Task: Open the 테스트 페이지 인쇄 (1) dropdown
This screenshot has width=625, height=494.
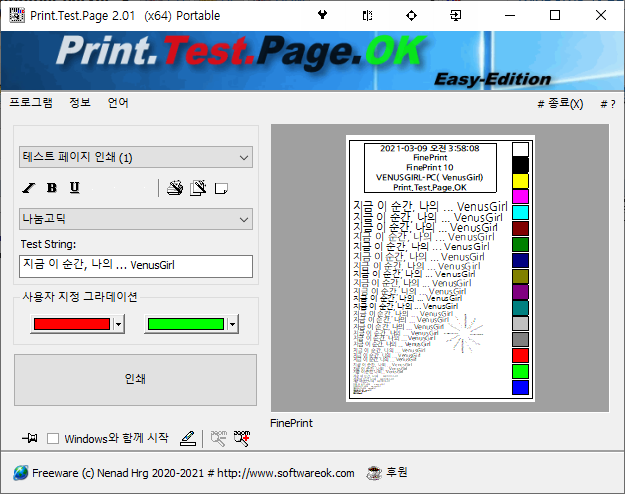Action: (136, 157)
